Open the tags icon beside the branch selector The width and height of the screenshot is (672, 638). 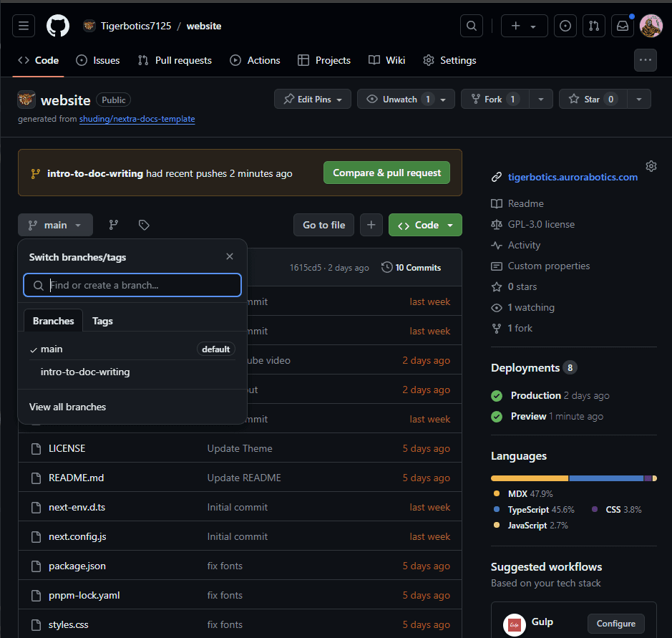pyautogui.click(x=144, y=225)
